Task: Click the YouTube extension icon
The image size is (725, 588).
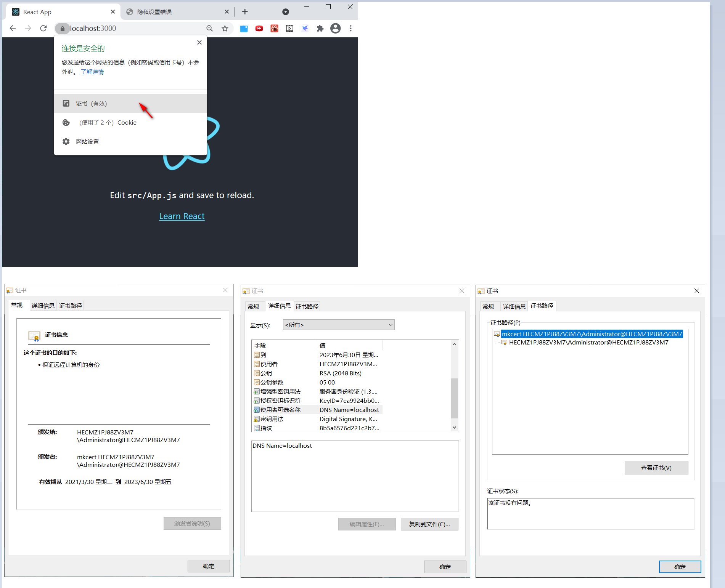Action: click(x=259, y=28)
